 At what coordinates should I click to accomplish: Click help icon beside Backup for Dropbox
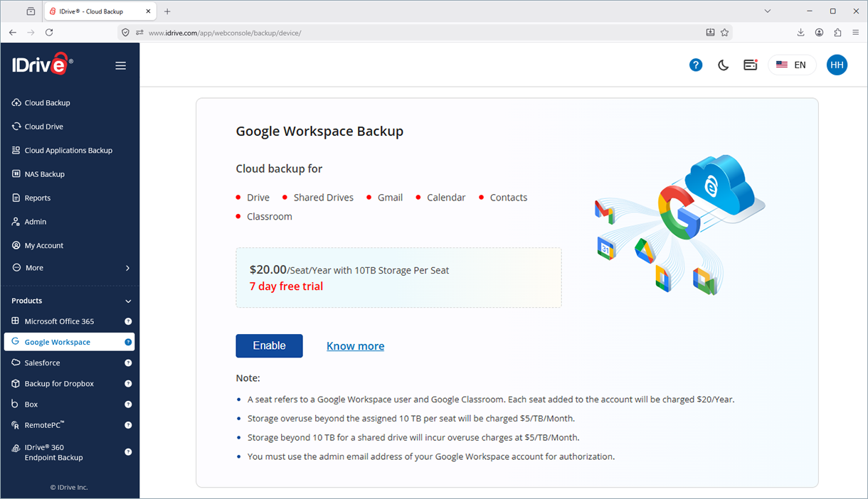pyautogui.click(x=128, y=383)
